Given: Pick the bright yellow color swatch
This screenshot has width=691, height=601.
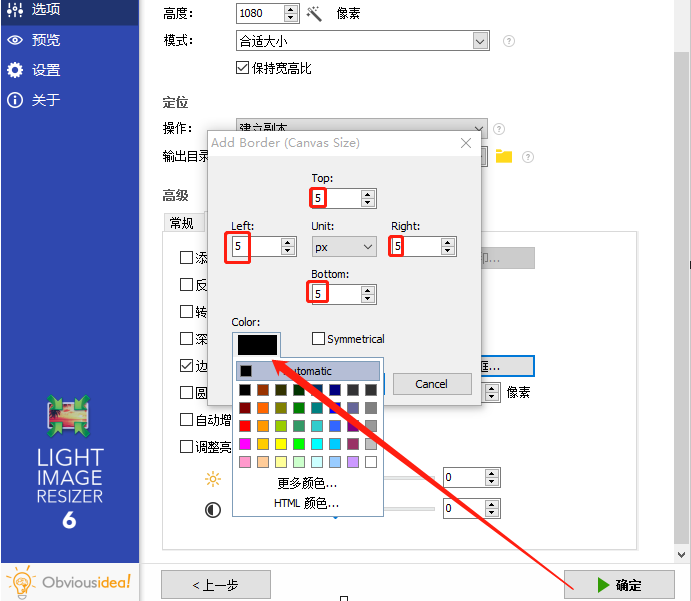Looking at the screenshot, I should coord(281,444).
